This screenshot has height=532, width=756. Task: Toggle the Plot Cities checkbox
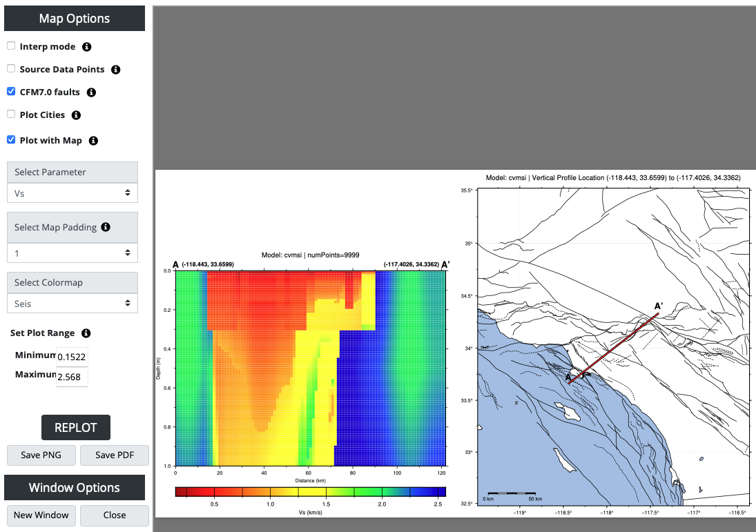tap(11, 115)
